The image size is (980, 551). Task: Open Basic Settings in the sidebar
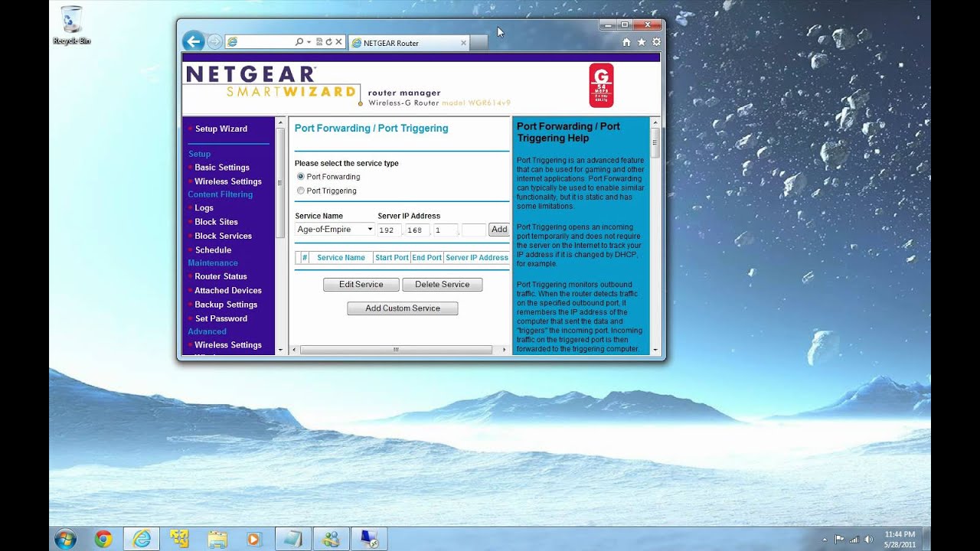tap(222, 167)
